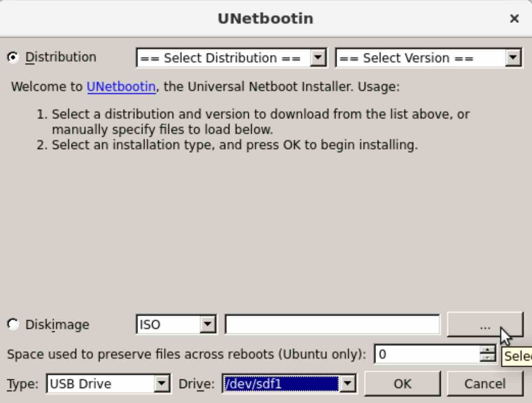
Task: Click the Cancel button
Action: (x=485, y=383)
